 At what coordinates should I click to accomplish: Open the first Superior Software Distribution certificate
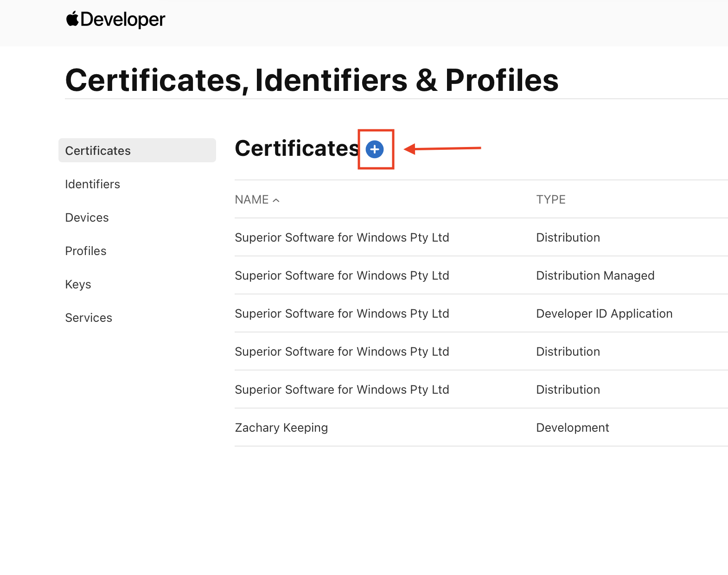click(x=342, y=237)
